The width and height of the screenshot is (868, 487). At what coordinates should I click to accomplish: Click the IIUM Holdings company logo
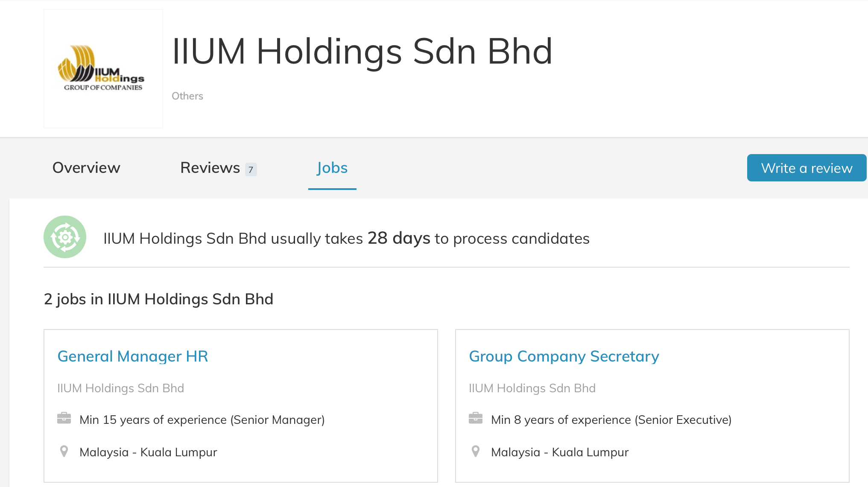tap(103, 69)
